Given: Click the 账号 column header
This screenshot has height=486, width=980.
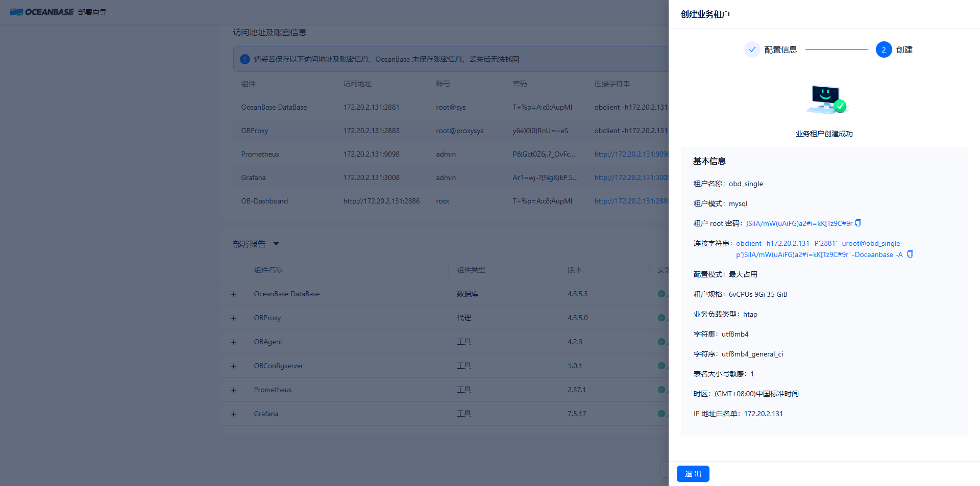Looking at the screenshot, I should pos(443,84).
